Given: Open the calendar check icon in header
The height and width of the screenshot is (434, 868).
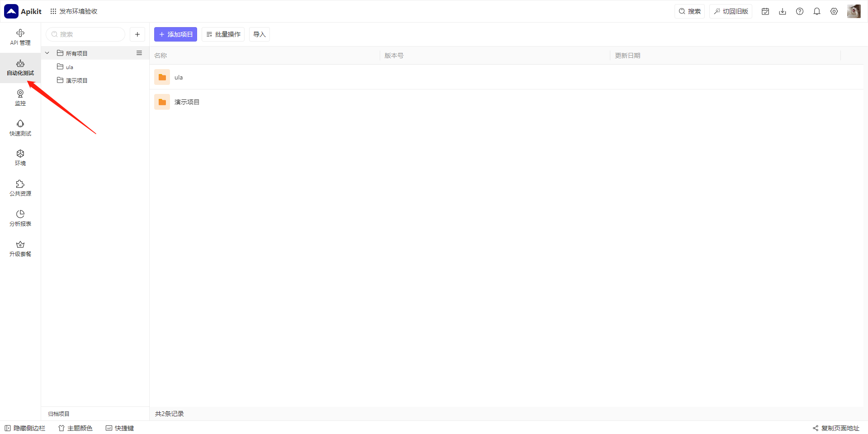Looking at the screenshot, I should pos(765,11).
